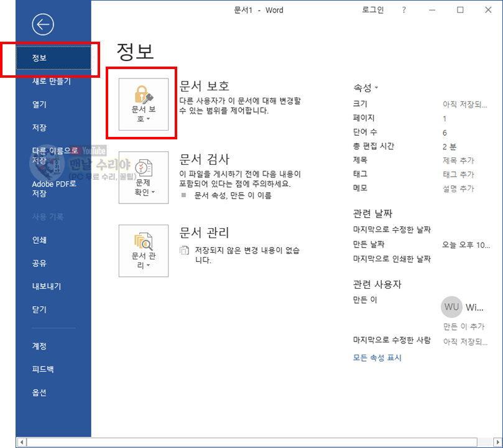This screenshot has height=448, width=503.
Task: Click the 2 분 editing time value
Action: pos(449,147)
